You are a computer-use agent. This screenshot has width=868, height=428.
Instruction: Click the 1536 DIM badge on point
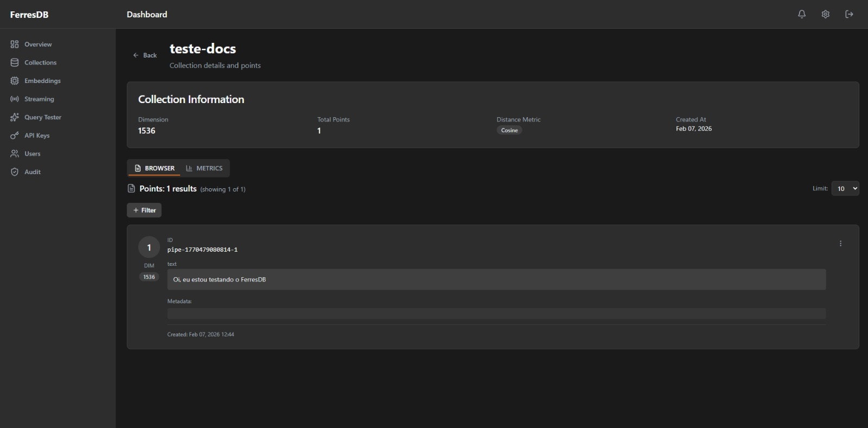click(x=149, y=277)
